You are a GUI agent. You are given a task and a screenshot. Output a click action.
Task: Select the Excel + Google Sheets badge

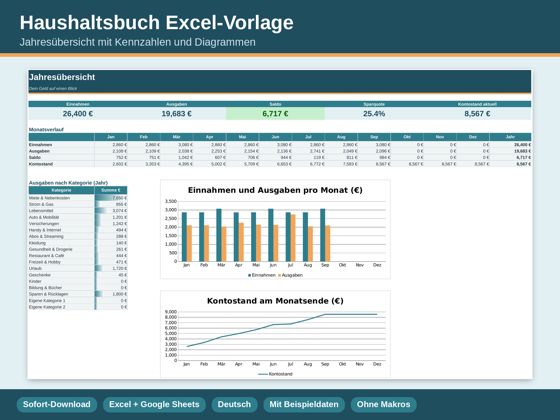[x=154, y=404]
